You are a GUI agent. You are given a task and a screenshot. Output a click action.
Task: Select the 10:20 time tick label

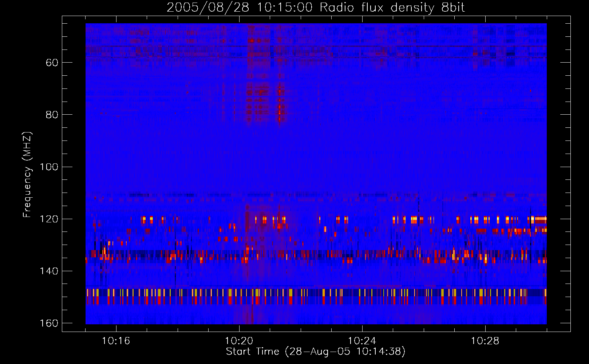(x=239, y=341)
